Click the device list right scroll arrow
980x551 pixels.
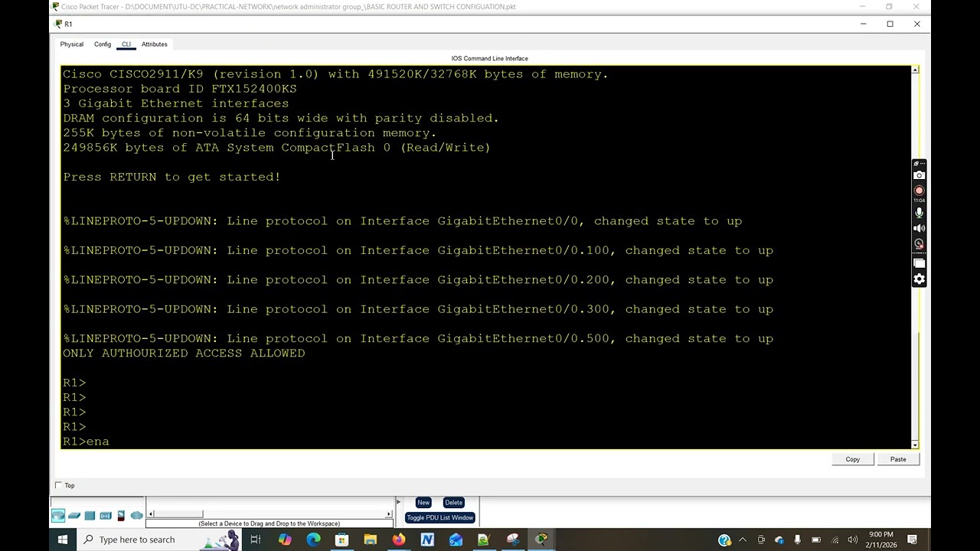389,514
